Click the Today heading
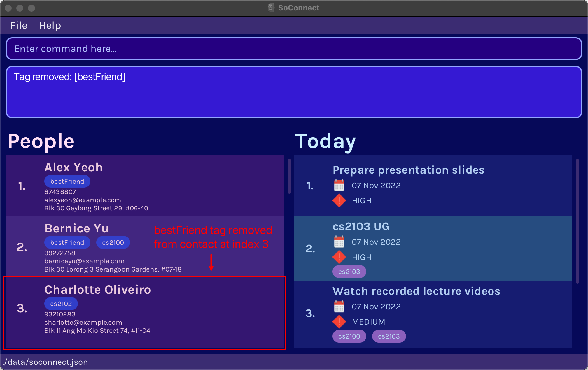The width and height of the screenshot is (588, 370). pyautogui.click(x=325, y=142)
